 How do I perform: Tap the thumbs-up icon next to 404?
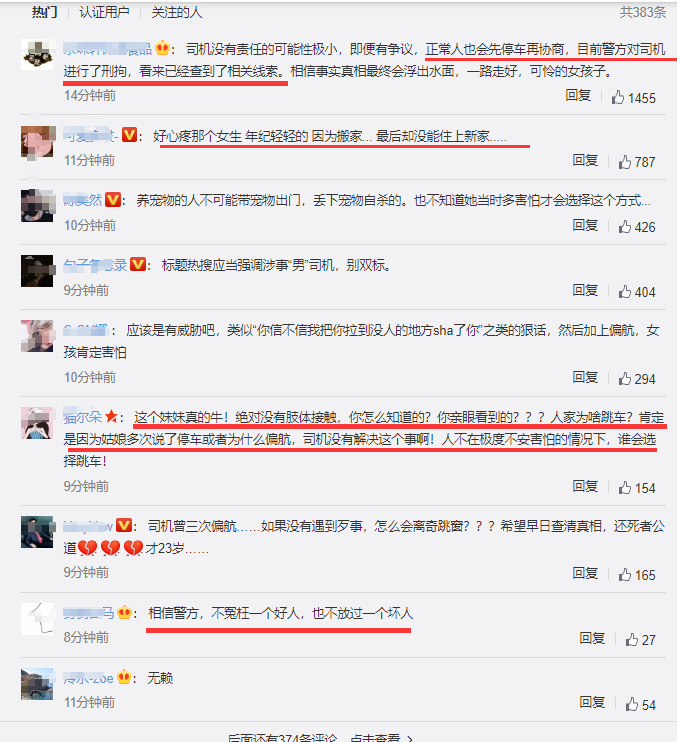[624, 292]
